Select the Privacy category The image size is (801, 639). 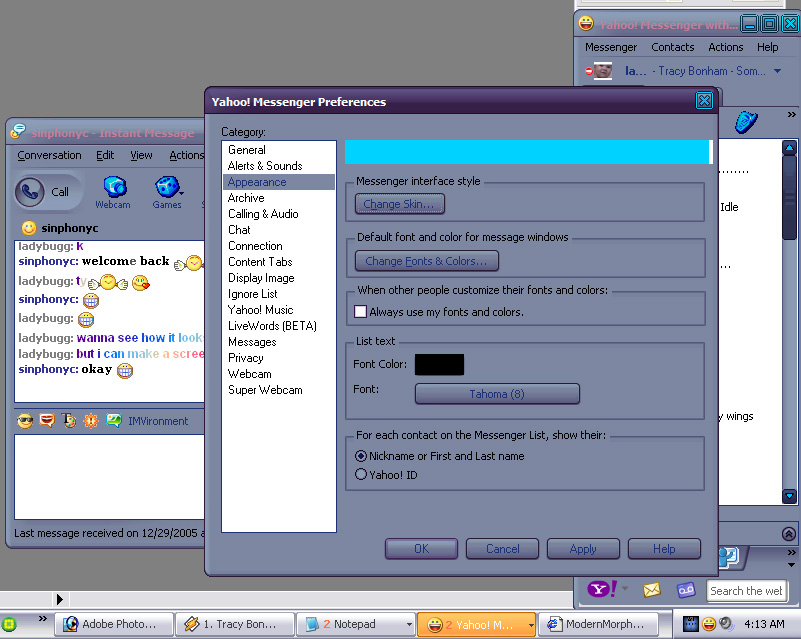pyautogui.click(x=278, y=358)
